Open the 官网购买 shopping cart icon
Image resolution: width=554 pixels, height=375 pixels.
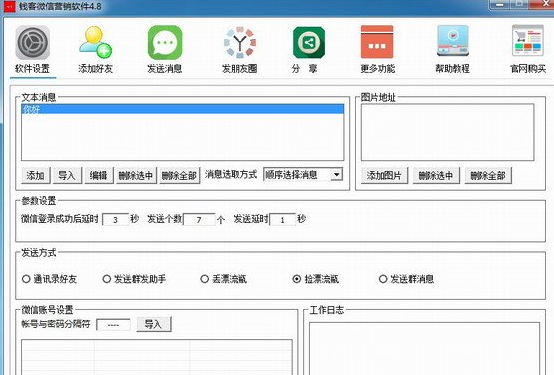coord(528,41)
